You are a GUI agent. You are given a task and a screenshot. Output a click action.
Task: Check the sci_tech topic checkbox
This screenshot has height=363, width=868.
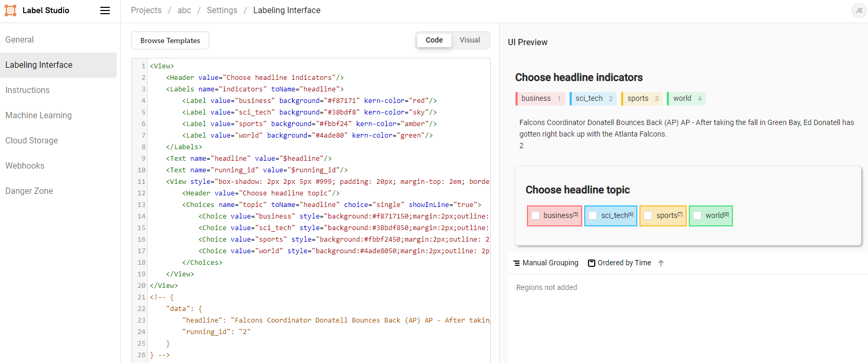coord(593,215)
